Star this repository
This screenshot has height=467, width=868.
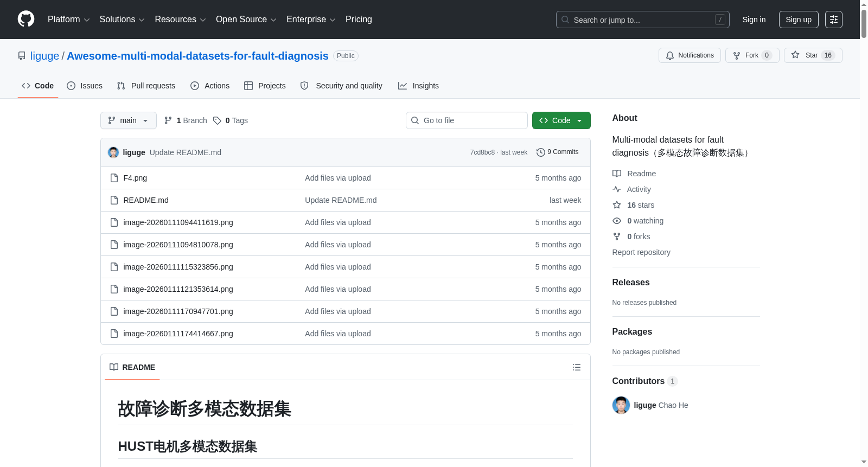[x=813, y=55]
